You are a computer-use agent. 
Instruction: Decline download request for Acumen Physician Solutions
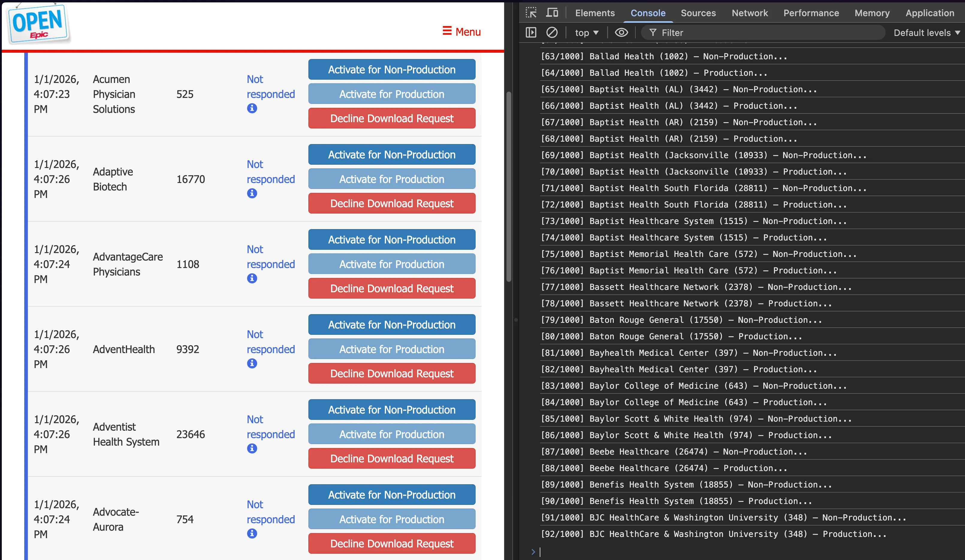coord(392,118)
